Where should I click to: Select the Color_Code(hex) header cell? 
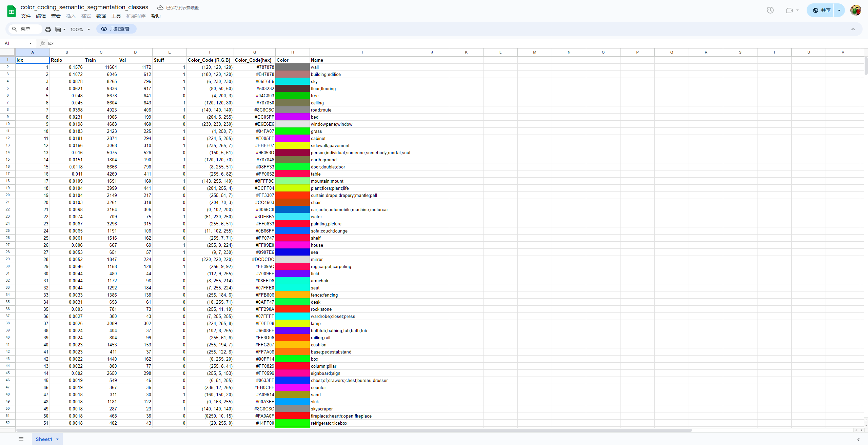(x=255, y=60)
